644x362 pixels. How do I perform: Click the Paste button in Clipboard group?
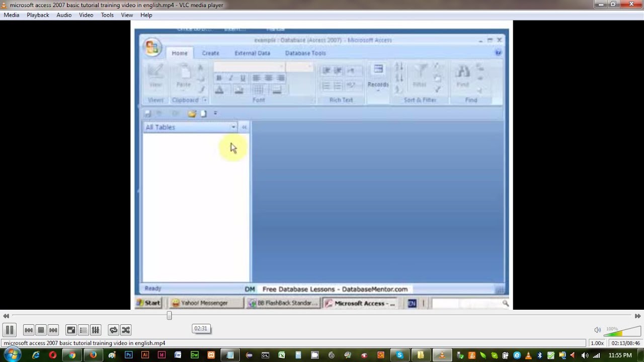[x=184, y=76]
